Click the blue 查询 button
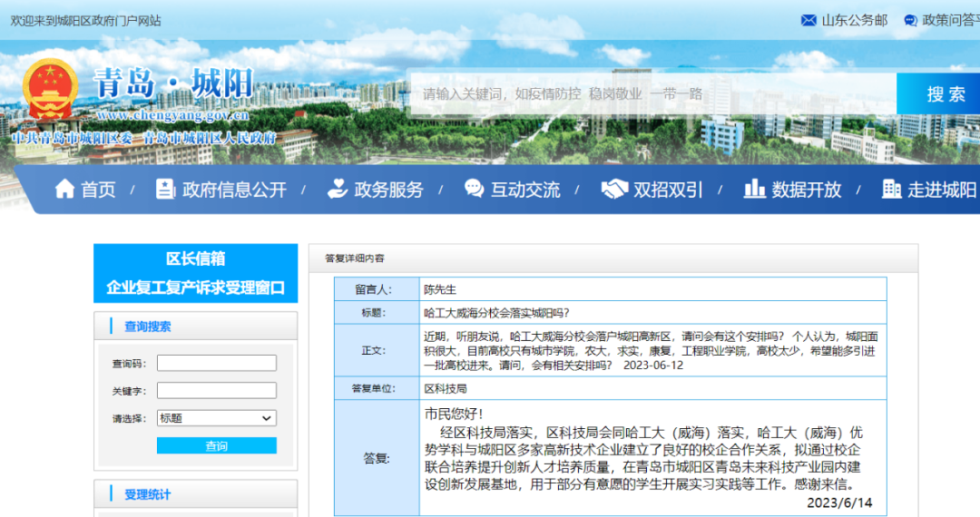This screenshot has width=980, height=517. coord(216,445)
